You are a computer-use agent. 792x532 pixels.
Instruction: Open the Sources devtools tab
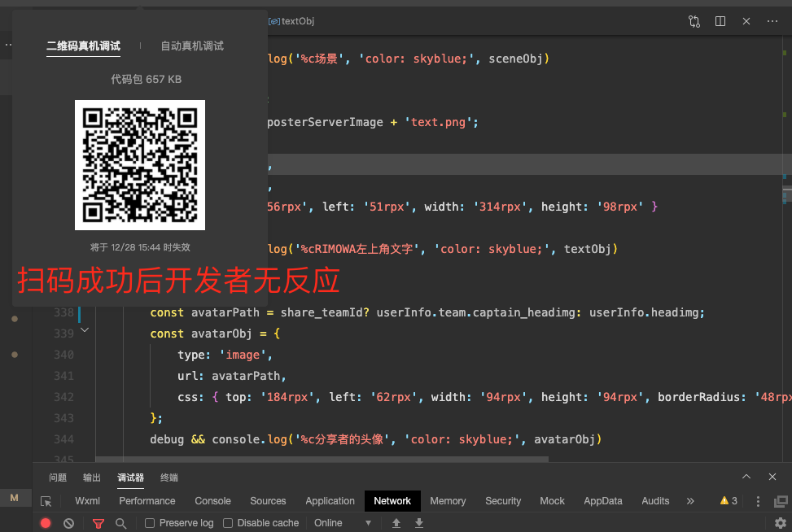(268, 501)
